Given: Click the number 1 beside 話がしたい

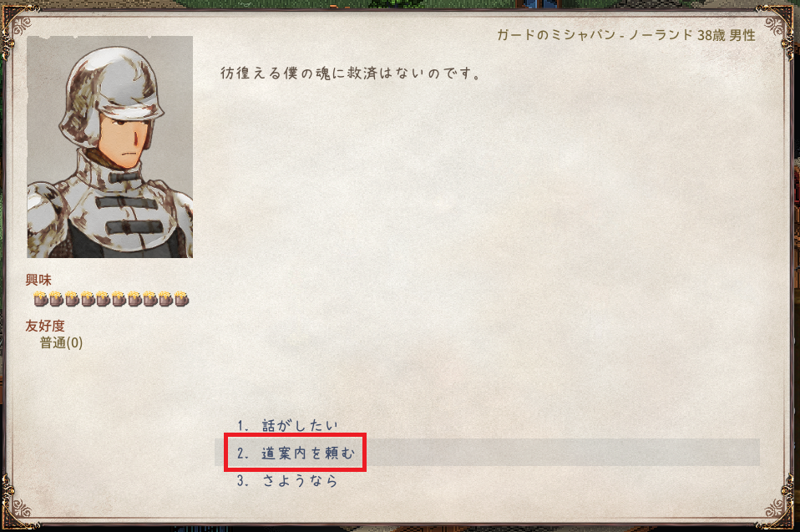Looking at the screenshot, I should [242, 425].
